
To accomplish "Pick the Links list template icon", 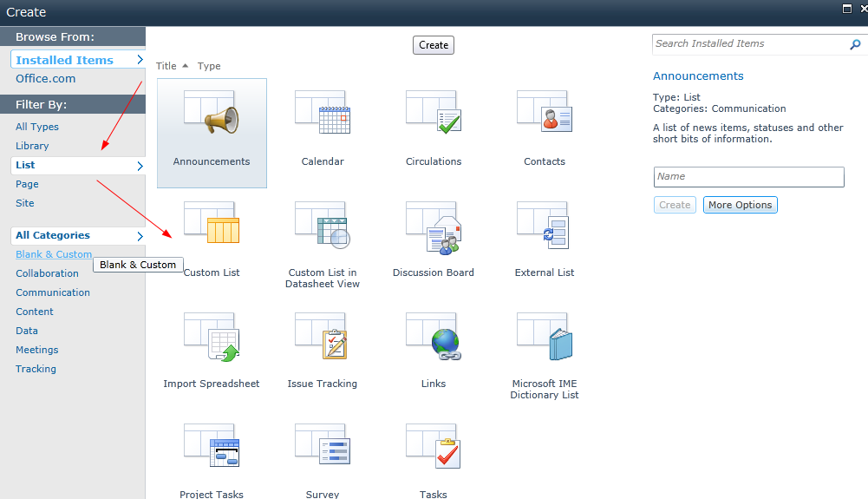I will tap(434, 337).
